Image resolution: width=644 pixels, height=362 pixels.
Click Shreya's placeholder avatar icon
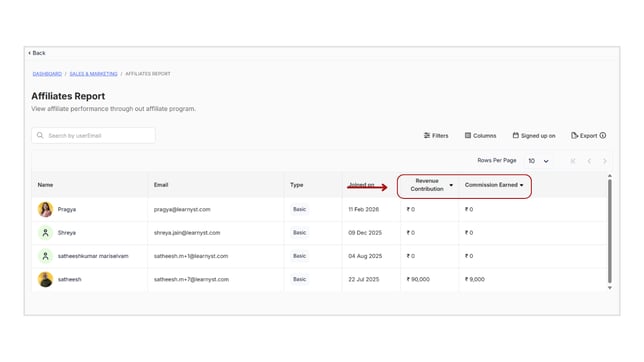pyautogui.click(x=46, y=233)
